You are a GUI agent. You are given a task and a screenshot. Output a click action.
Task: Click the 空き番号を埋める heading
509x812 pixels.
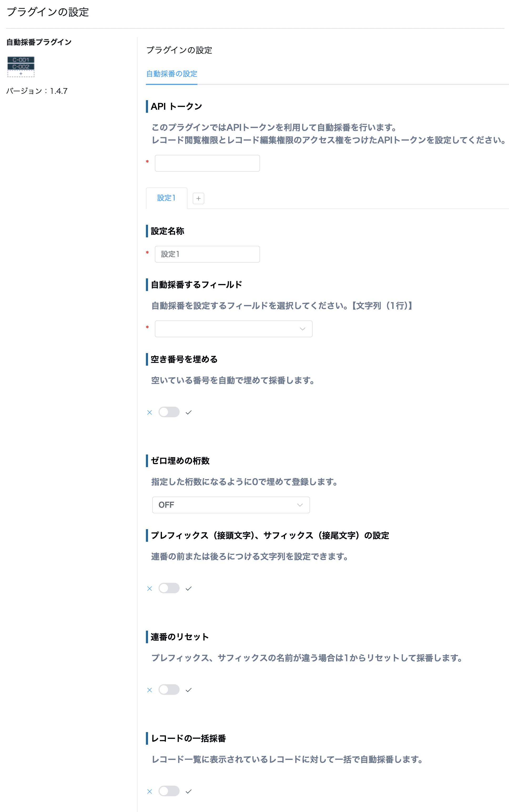click(184, 359)
